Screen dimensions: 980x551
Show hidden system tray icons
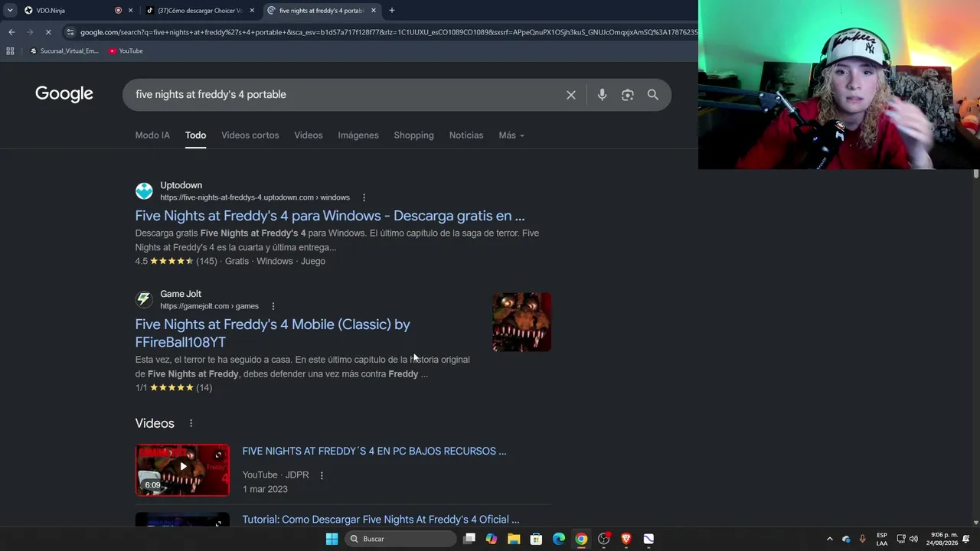point(829,539)
